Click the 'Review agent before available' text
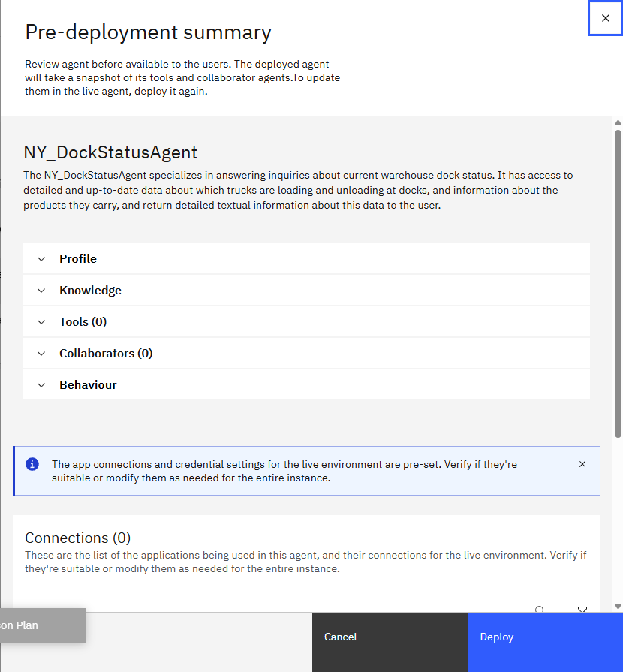 click(x=182, y=77)
